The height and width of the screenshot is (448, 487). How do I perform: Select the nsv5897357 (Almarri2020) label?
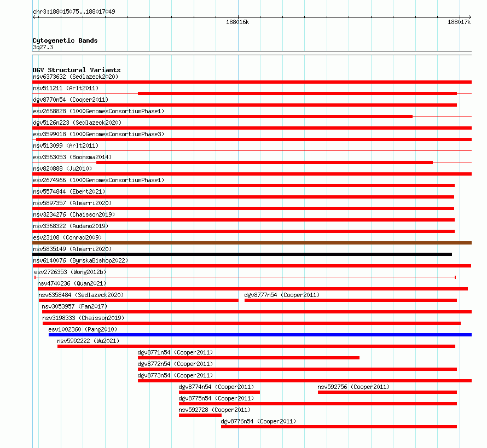72,203
